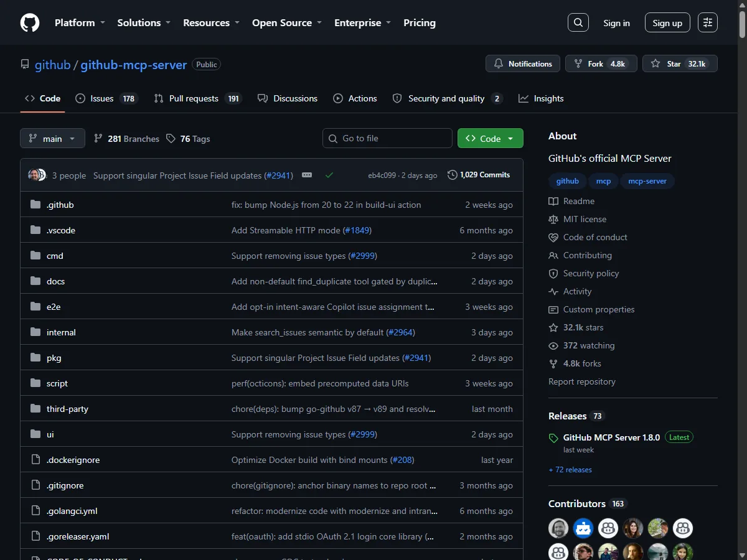The width and height of the screenshot is (747, 560).
Task: Click the MIT license scale icon
Action: 553,219
